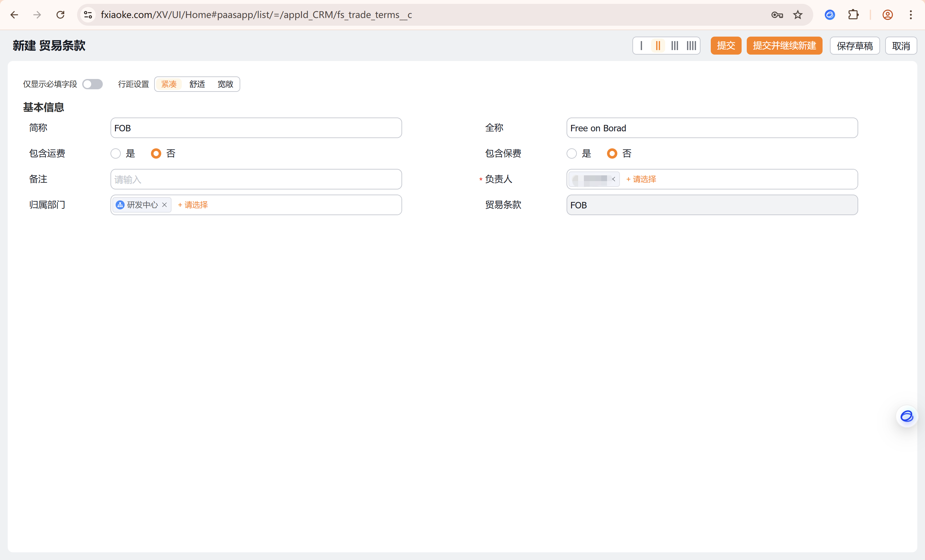The image size is (925, 560).
Task: Select the four-column layout icon
Action: pyautogui.click(x=691, y=46)
